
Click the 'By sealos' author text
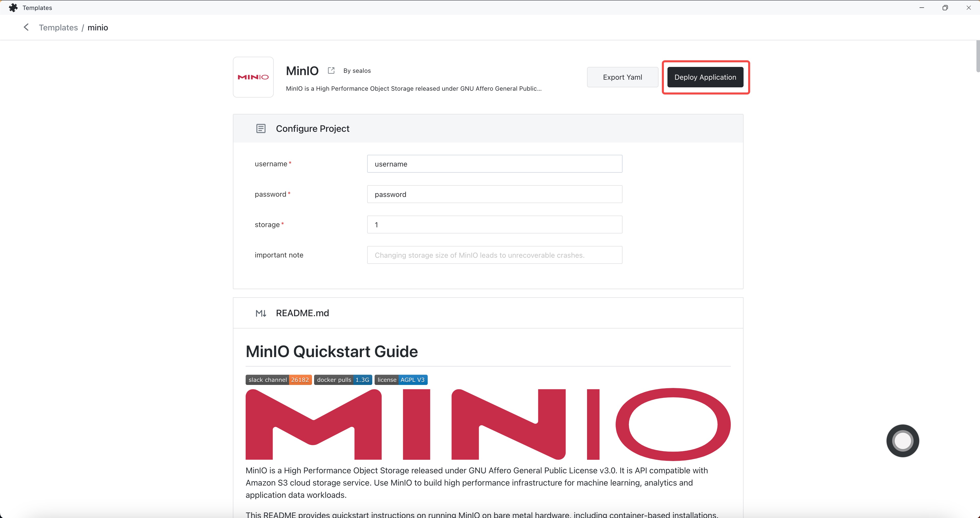point(357,71)
